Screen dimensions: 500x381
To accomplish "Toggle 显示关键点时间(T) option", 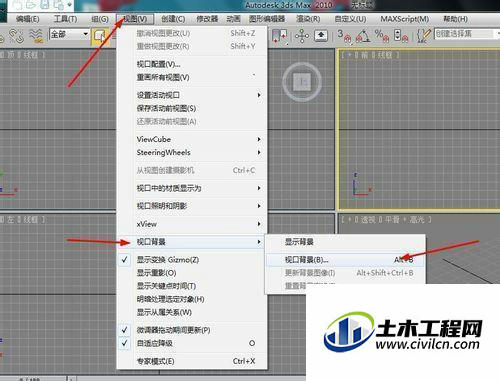I will tap(192, 286).
